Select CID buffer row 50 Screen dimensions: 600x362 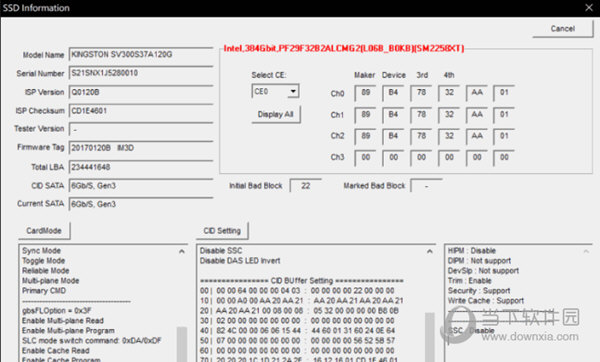click(299, 340)
